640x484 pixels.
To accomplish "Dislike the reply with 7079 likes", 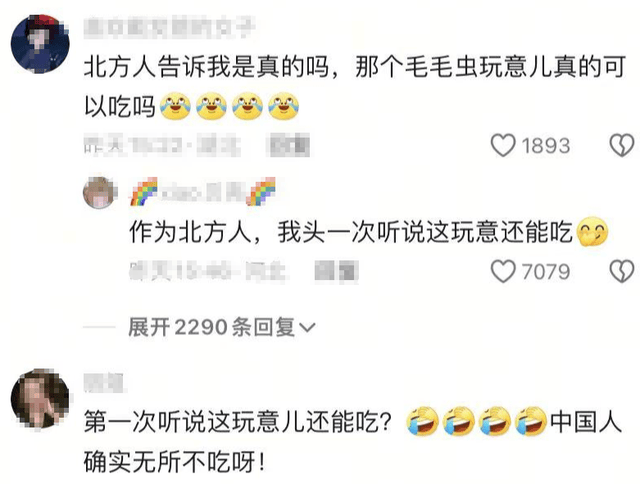I will click(622, 272).
